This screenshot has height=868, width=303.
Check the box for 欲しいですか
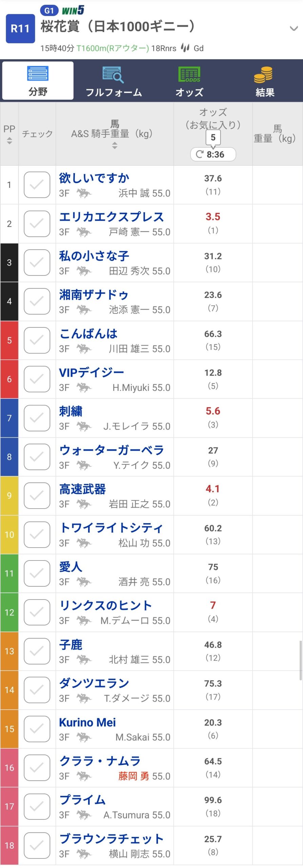pos(37,185)
